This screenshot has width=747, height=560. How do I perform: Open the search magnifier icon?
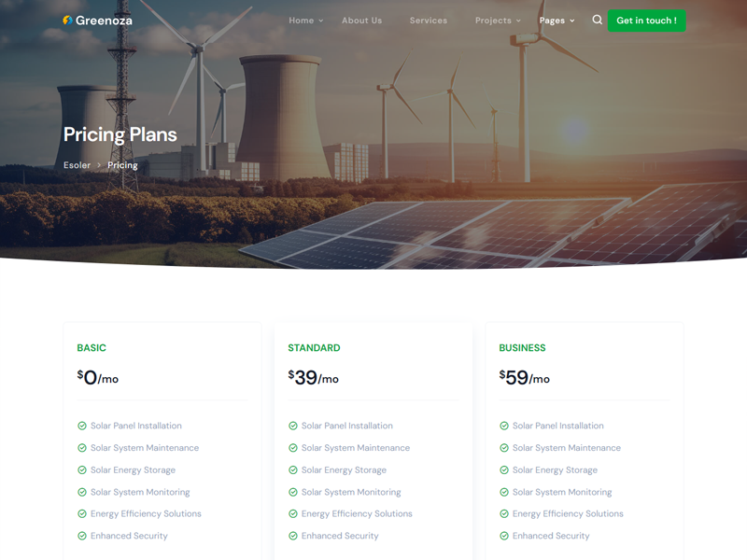(x=597, y=20)
